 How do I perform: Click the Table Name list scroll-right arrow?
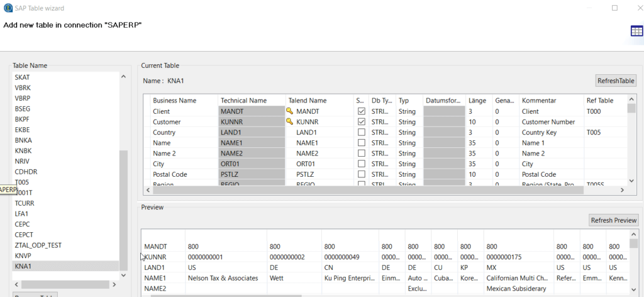(114, 284)
